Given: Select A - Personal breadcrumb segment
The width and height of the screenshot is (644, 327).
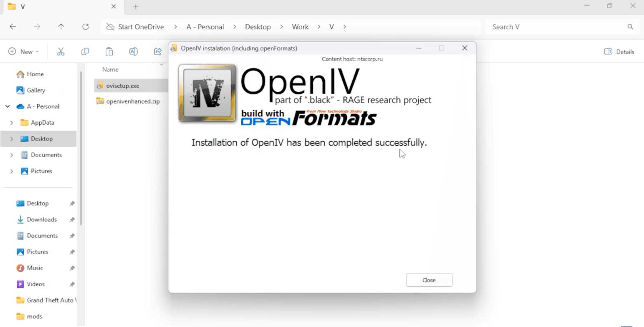Looking at the screenshot, I should [205, 27].
